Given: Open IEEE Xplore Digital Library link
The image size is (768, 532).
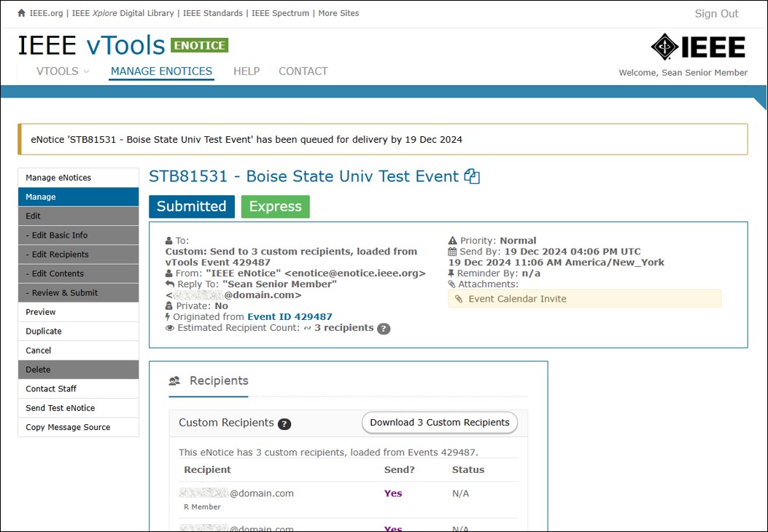Looking at the screenshot, I should click(x=123, y=13).
